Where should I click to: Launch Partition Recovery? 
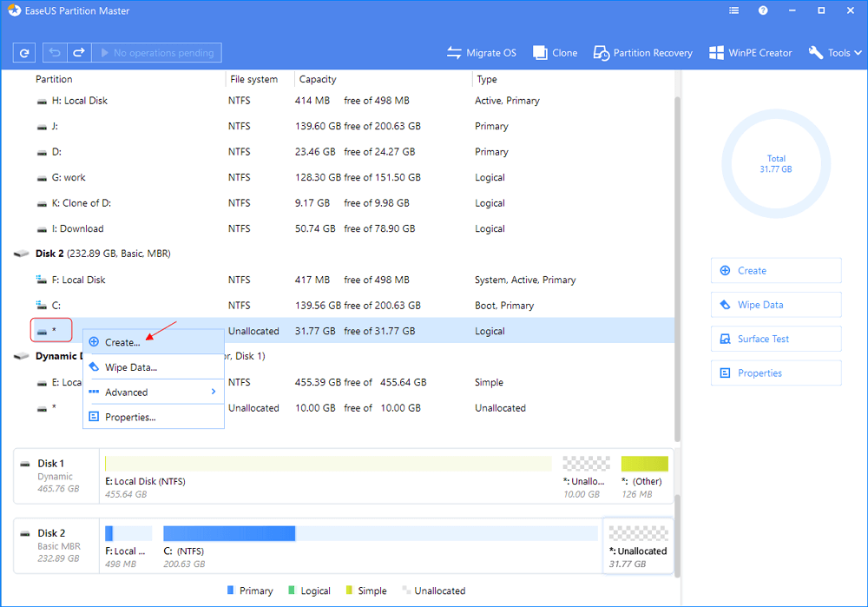642,53
